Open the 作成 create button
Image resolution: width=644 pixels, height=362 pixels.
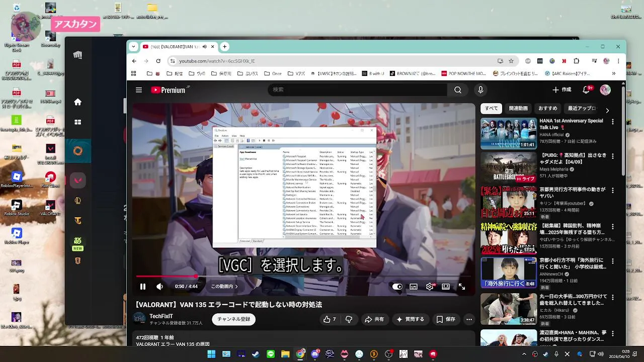pyautogui.click(x=562, y=90)
